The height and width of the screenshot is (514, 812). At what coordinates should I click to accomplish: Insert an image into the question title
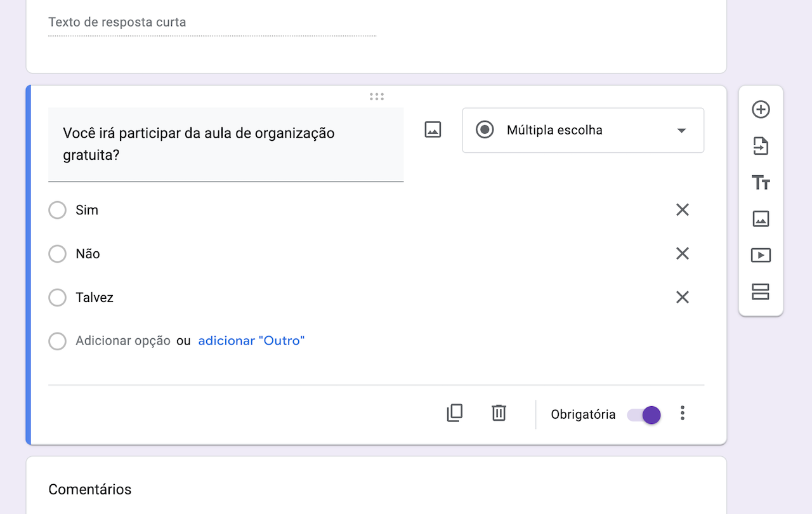pyautogui.click(x=433, y=129)
